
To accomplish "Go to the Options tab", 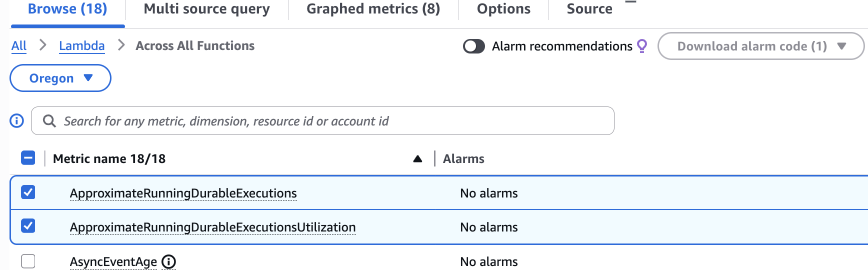I will [x=503, y=9].
